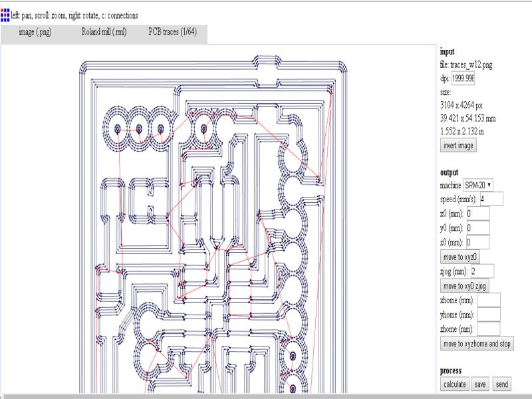Image resolution: width=532 pixels, height=399 pixels.
Task: Click the xhome (mm) input field
Action: click(x=489, y=301)
